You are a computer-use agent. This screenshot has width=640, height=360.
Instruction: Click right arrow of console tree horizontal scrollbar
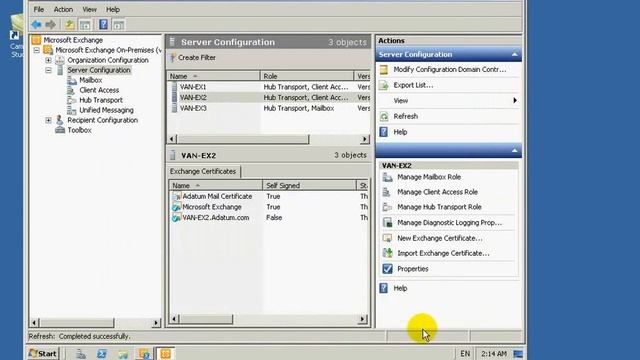coord(156,323)
